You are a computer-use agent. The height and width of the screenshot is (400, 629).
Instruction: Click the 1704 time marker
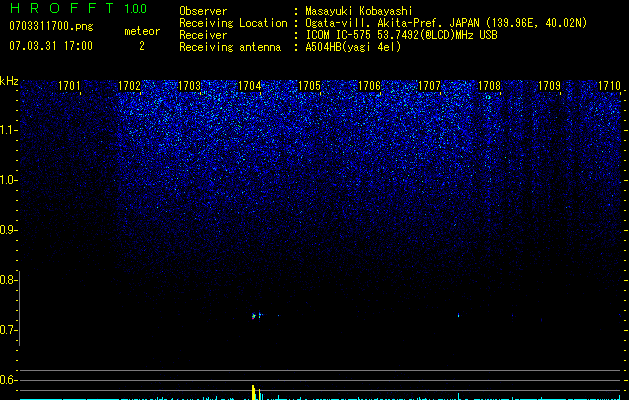point(250,86)
